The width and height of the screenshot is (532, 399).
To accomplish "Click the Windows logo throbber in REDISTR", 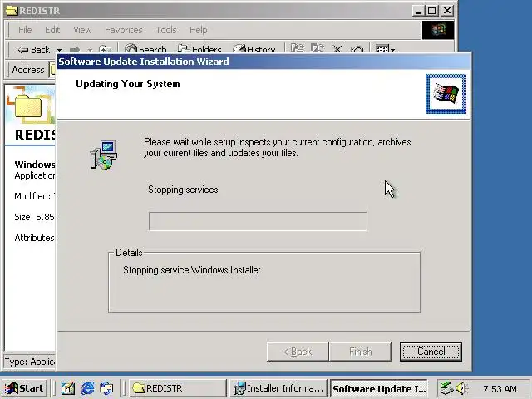I will click(438, 30).
